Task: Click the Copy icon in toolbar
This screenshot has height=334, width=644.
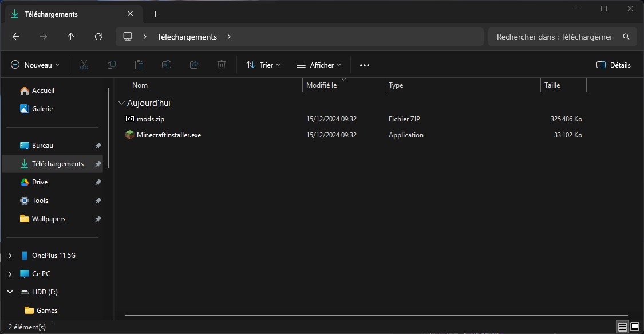Action: click(112, 65)
